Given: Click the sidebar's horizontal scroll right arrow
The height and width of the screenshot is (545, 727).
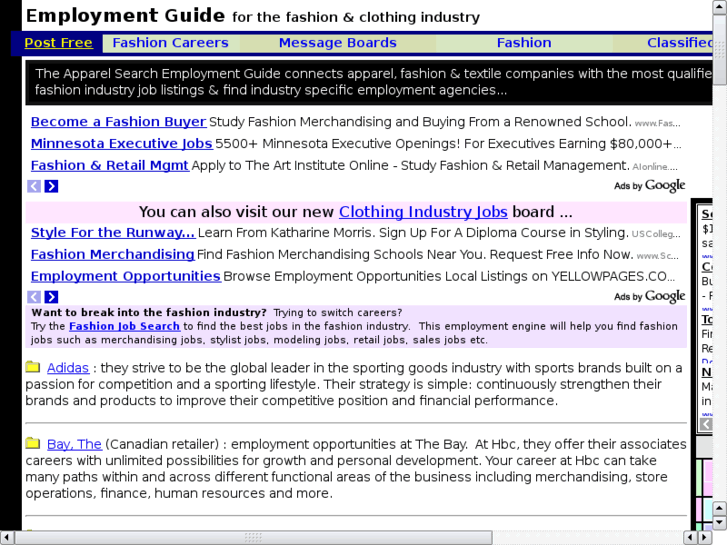Looking at the screenshot, I should tap(704, 538).
